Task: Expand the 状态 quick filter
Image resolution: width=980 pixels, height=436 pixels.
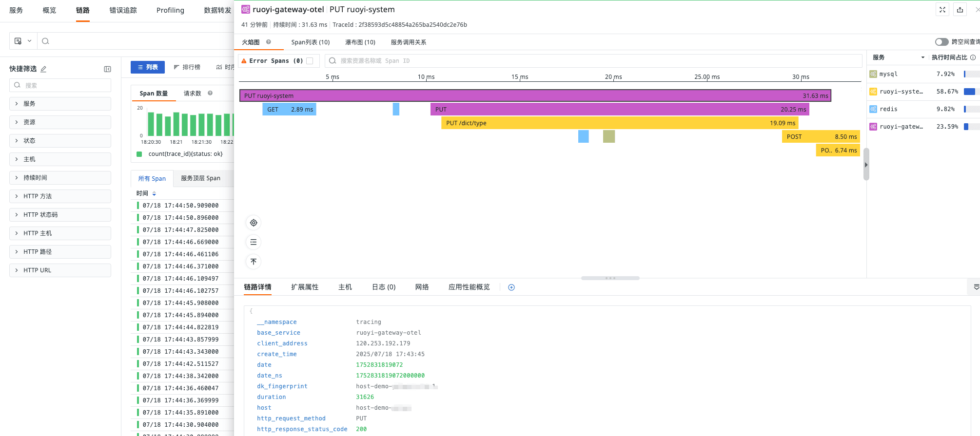Action: (x=60, y=141)
